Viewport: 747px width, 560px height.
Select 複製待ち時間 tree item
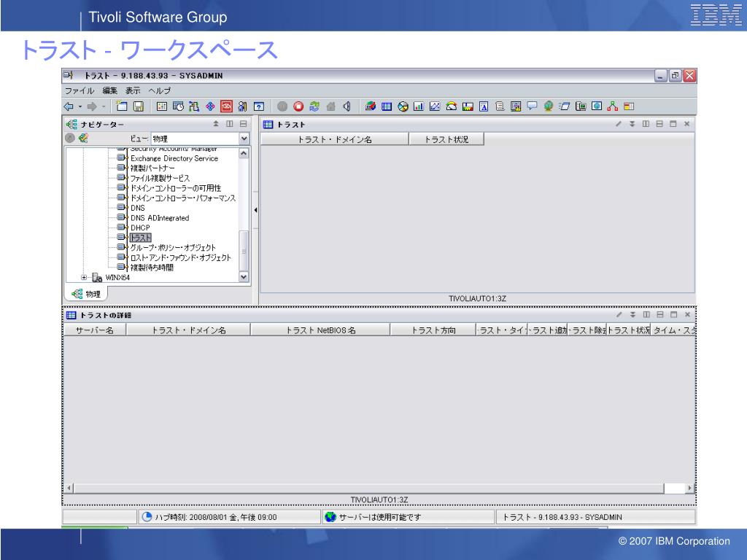(x=152, y=268)
